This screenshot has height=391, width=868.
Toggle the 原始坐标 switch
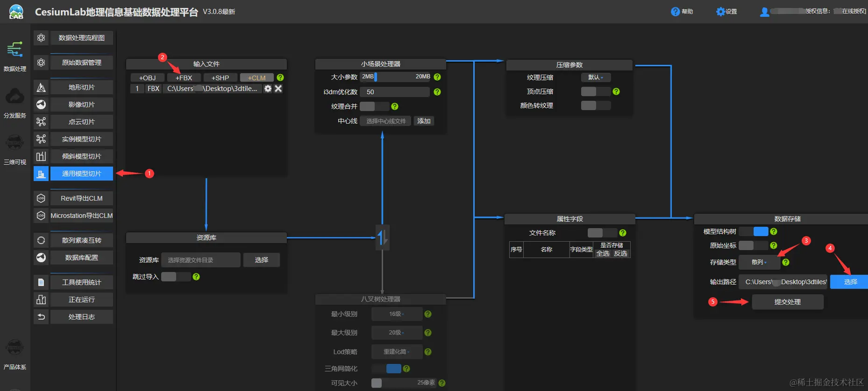pos(754,245)
